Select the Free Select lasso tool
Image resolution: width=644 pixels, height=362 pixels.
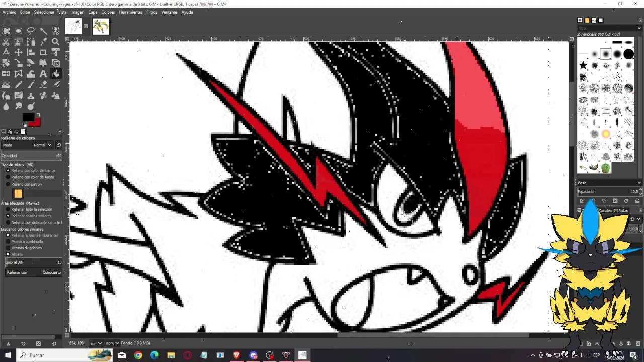tap(31, 31)
